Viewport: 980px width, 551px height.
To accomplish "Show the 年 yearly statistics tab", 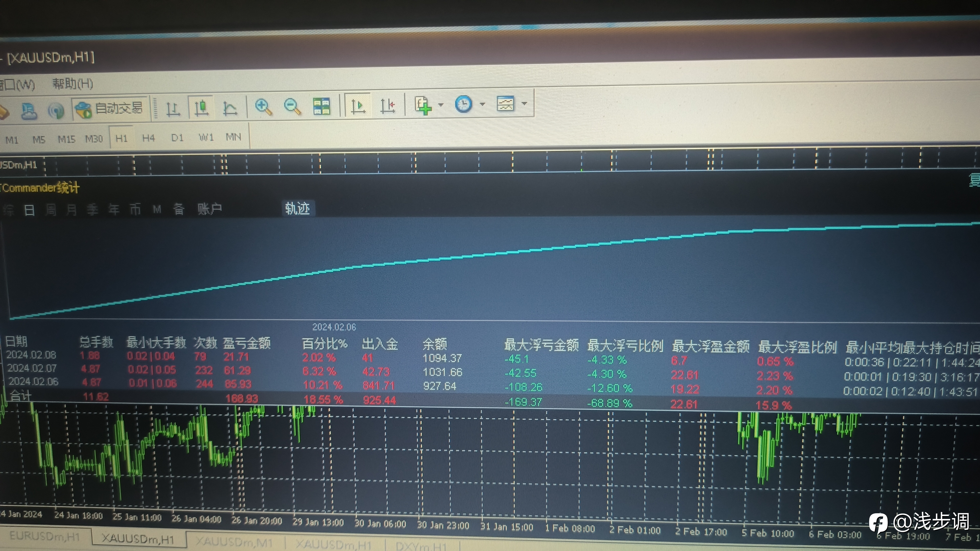I will (x=114, y=209).
